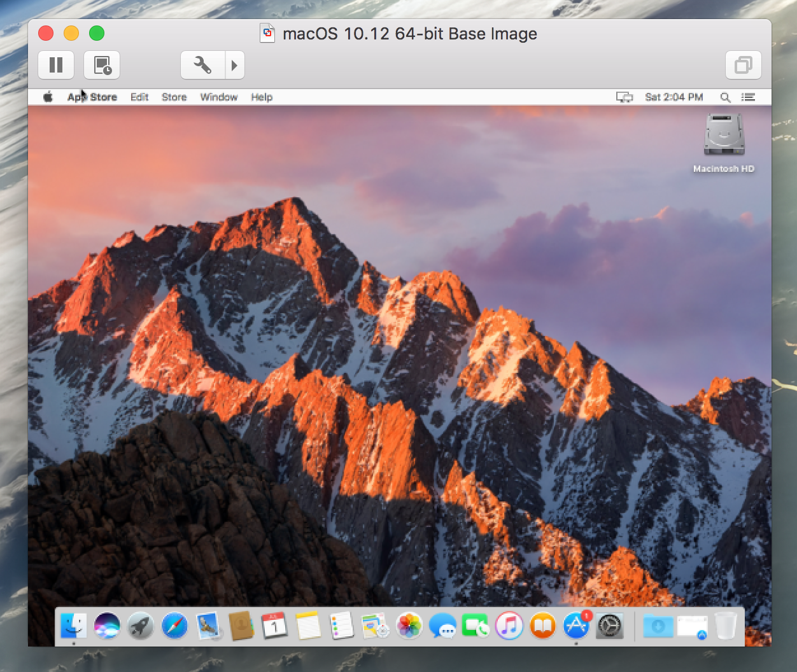The width and height of the screenshot is (797, 672).
Task: Pause the virtual machine
Action: (56, 64)
